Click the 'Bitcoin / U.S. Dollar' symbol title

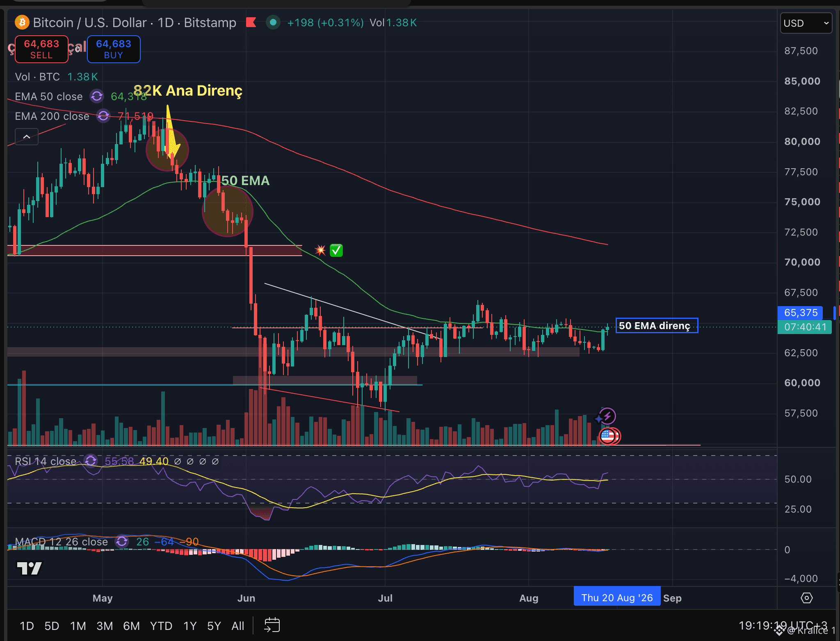pos(89,22)
